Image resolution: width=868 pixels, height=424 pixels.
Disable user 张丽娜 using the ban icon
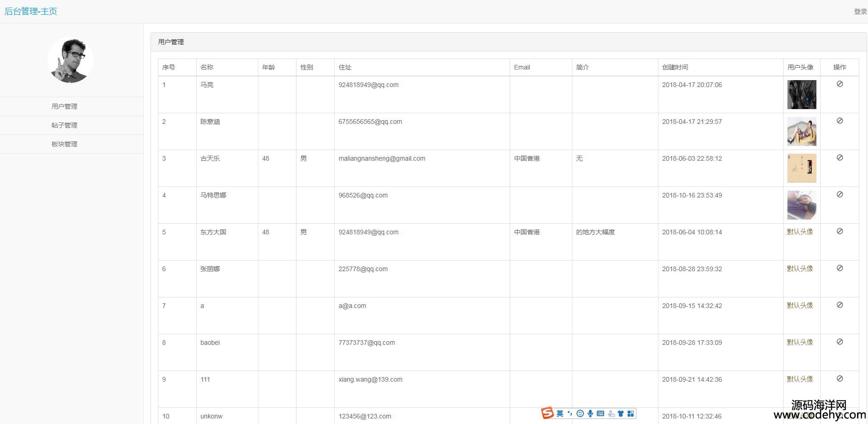(839, 268)
